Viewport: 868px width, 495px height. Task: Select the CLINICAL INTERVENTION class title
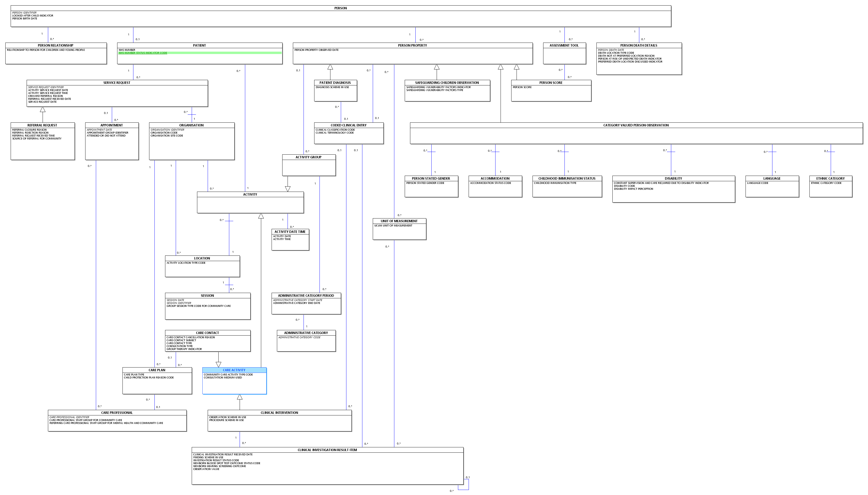(279, 413)
